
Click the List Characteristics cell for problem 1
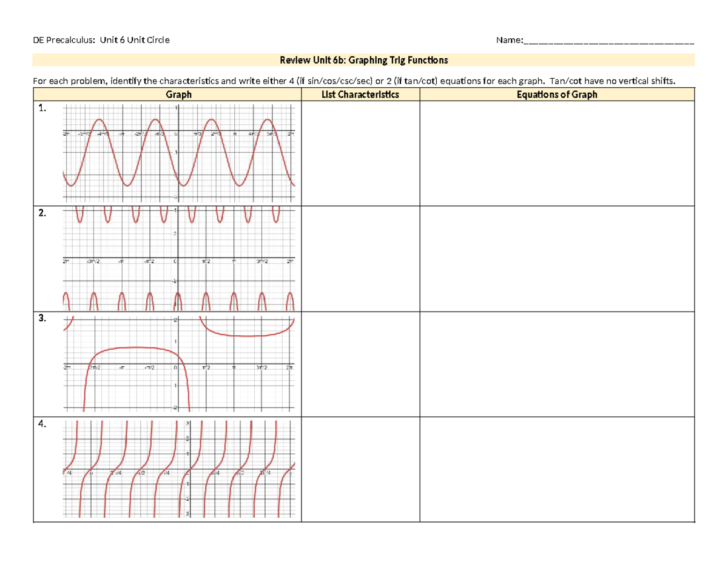click(360, 153)
